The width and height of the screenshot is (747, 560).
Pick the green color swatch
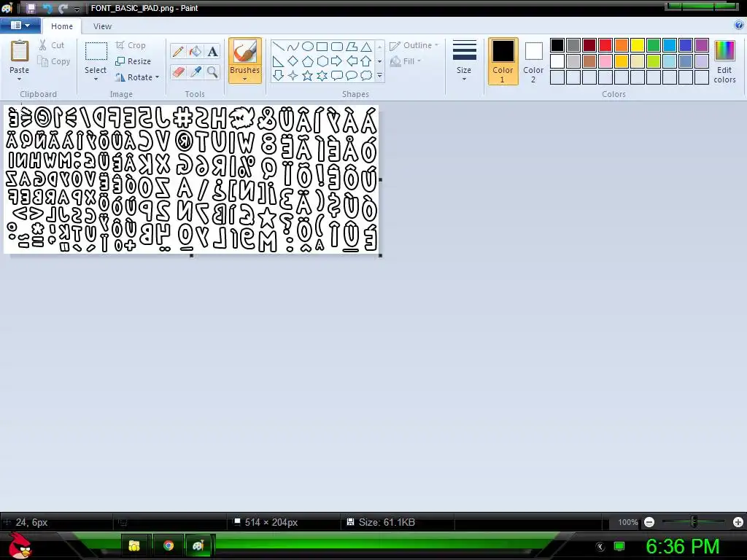(654, 45)
